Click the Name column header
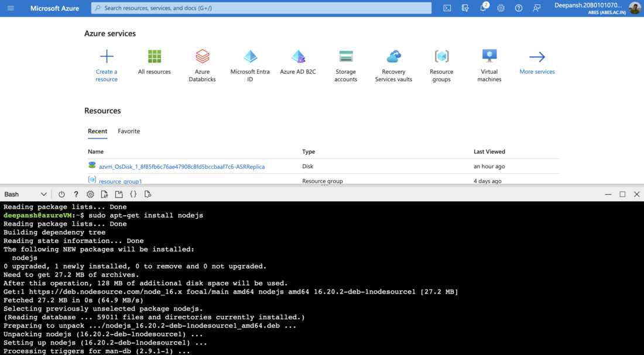Image resolution: width=644 pixels, height=355 pixels. coord(95,151)
